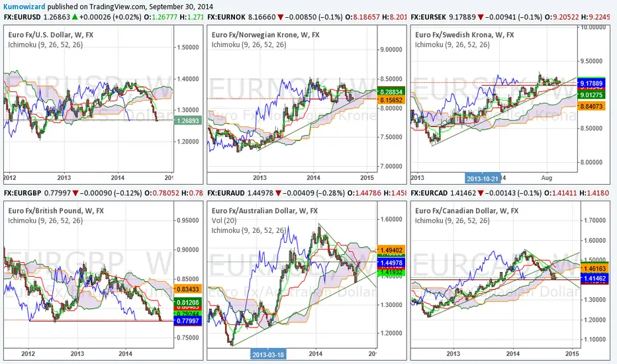Screen dimensions: 617x364
Task: Click the orange 0.83433 price tag
Action: [188, 289]
